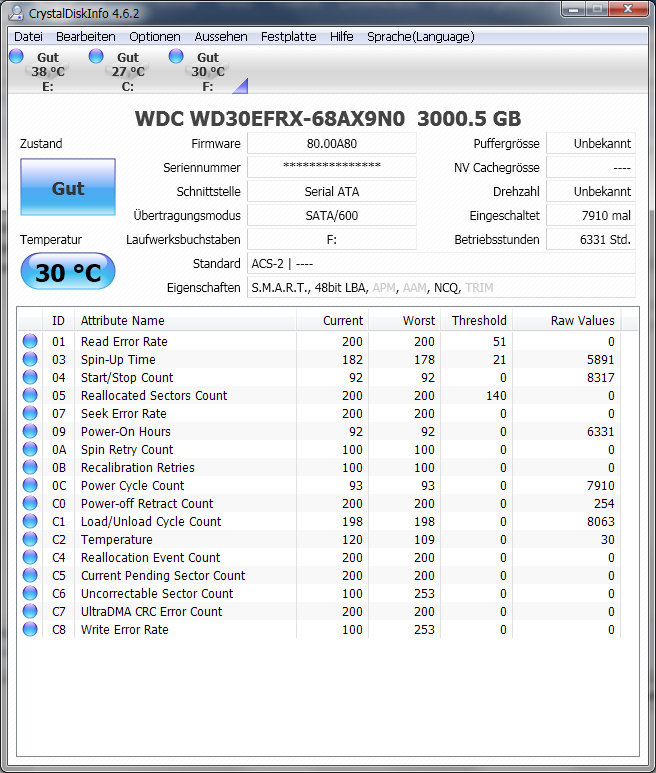Image resolution: width=656 pixels, height=773 pixels.
Task: Click the ID column header
Action: click(x=58, y=320)
